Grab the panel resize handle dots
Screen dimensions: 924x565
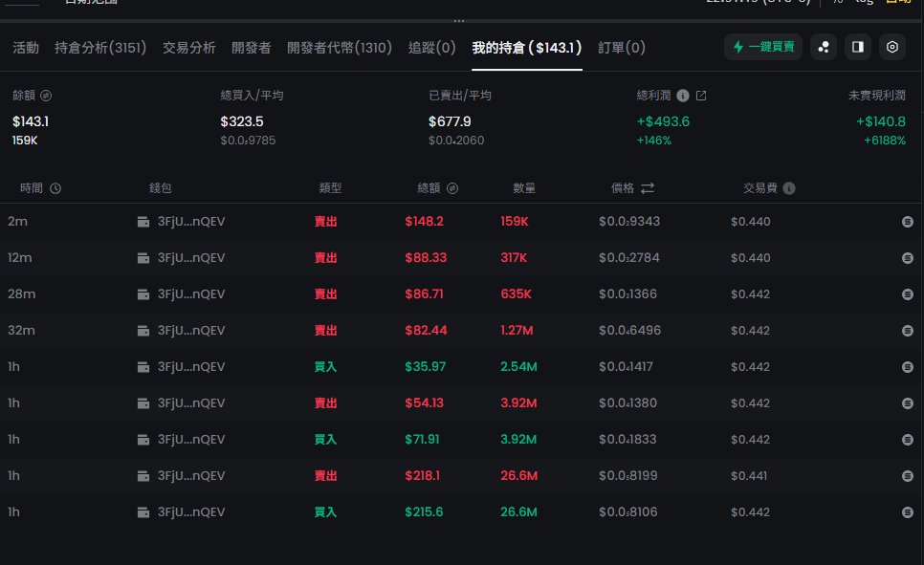pos(459,21)
